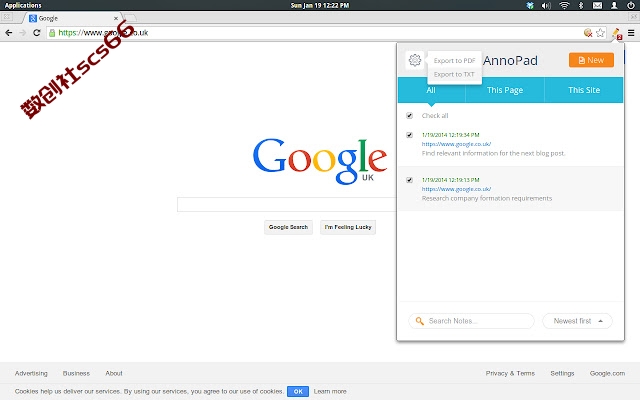This screenshot has height=400, width=640.
Task: Open the Advertising footer link
Action: pos(31,373)
